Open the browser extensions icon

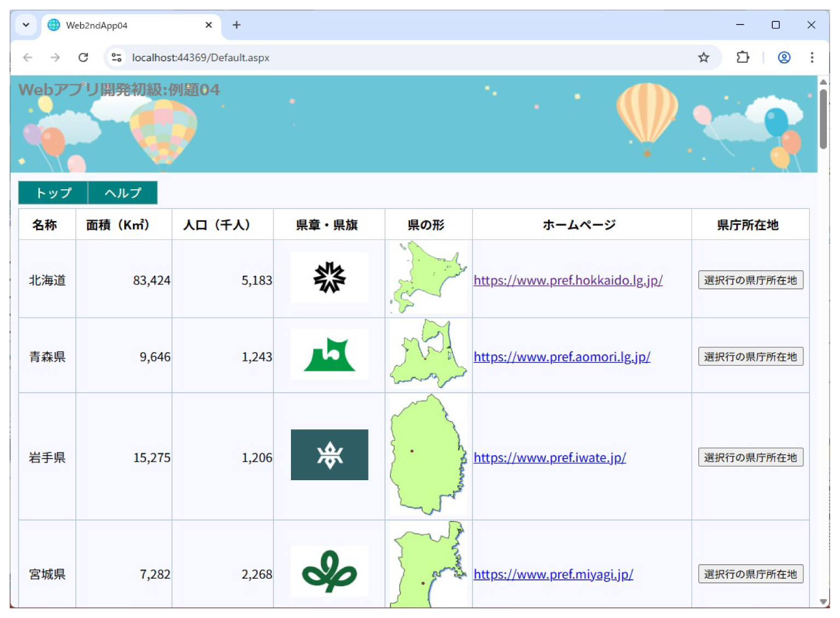[x=743, y=57]
